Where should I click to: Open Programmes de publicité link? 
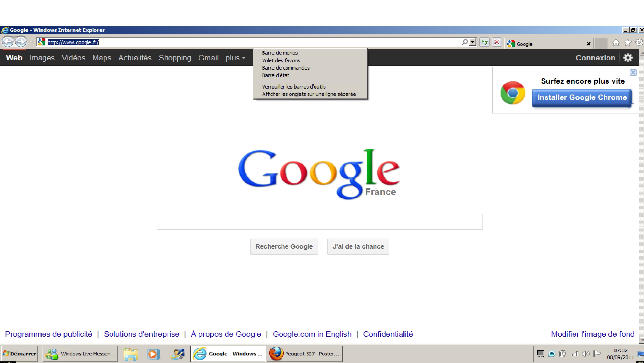point(49,334)
